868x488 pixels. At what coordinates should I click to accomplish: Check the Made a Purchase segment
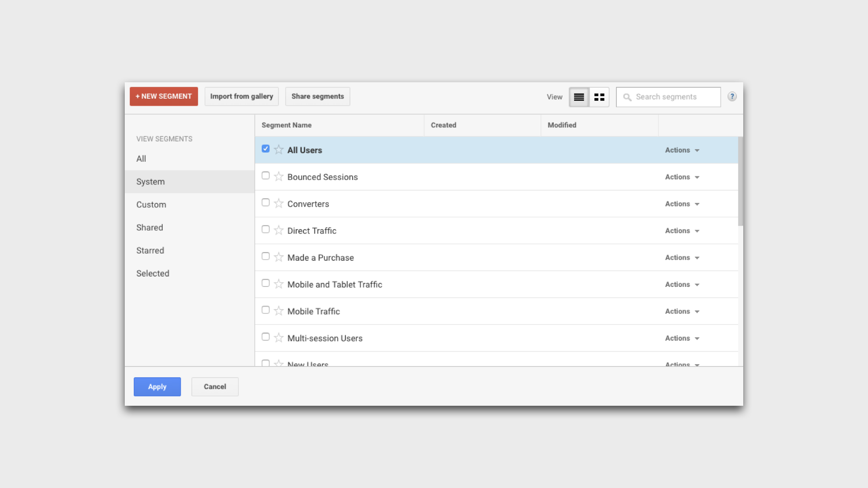click(265, 256)
